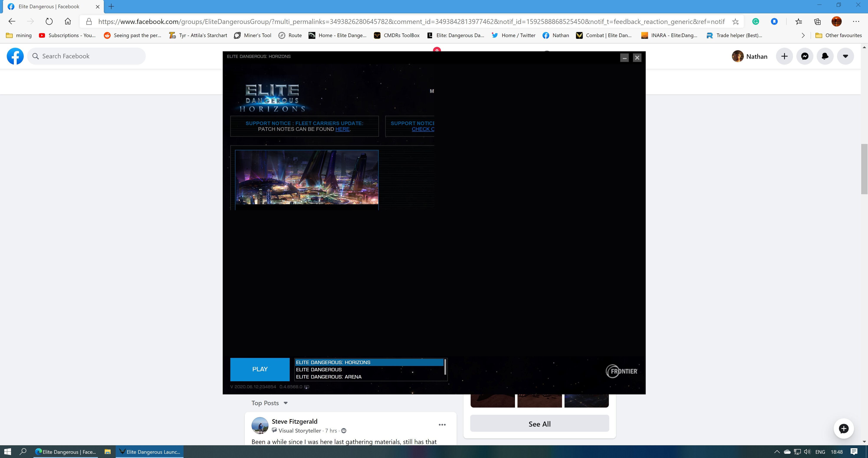This screenshot has height=458, width=868.
Task: Click Facebook new message floating plus button
Action: point(843,429)
